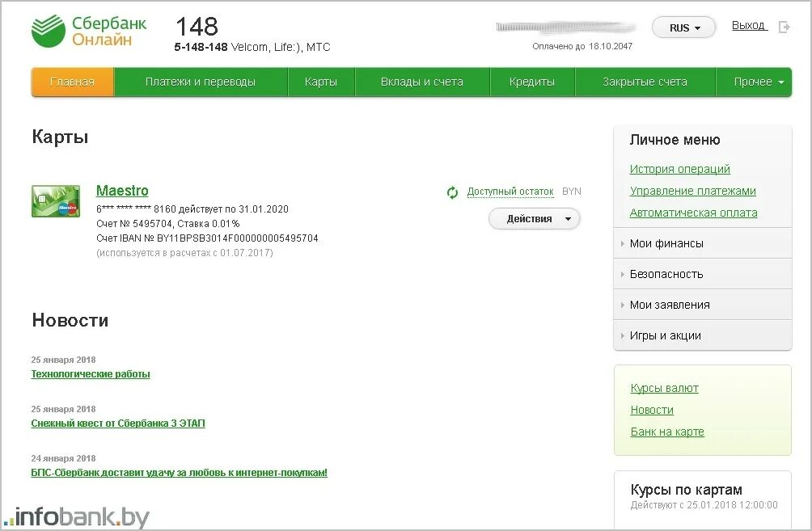This screenshot has width=812, height=531.
Task: Click Доступный остаток link
Action: pyautogui.click(x=510, y=192)
